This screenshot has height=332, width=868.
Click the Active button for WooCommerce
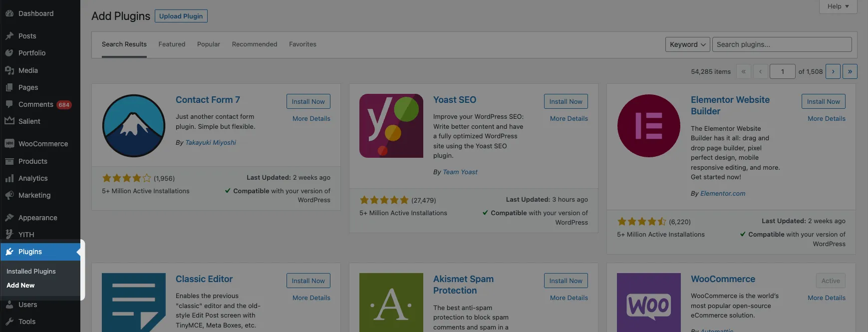(x=831, y=281)
